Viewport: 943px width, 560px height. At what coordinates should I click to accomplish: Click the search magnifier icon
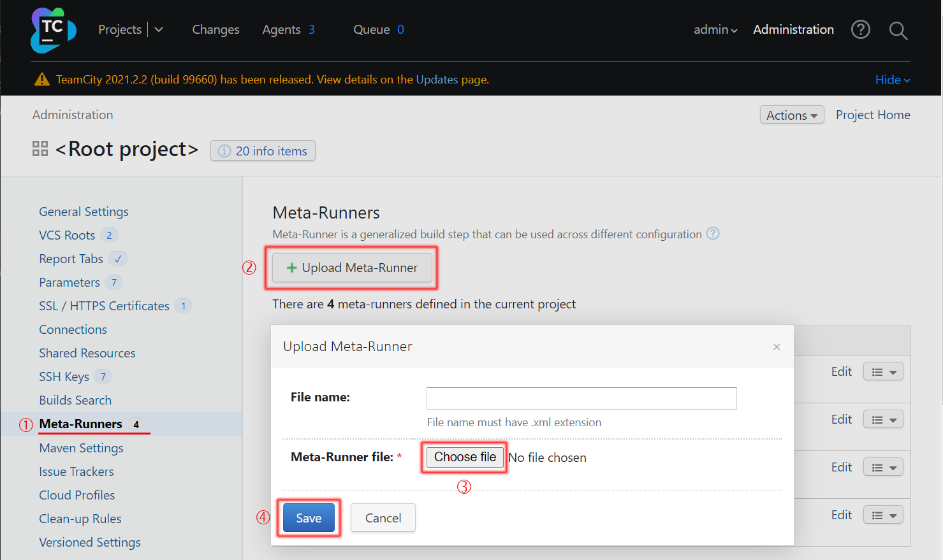(x=898, y=30)
